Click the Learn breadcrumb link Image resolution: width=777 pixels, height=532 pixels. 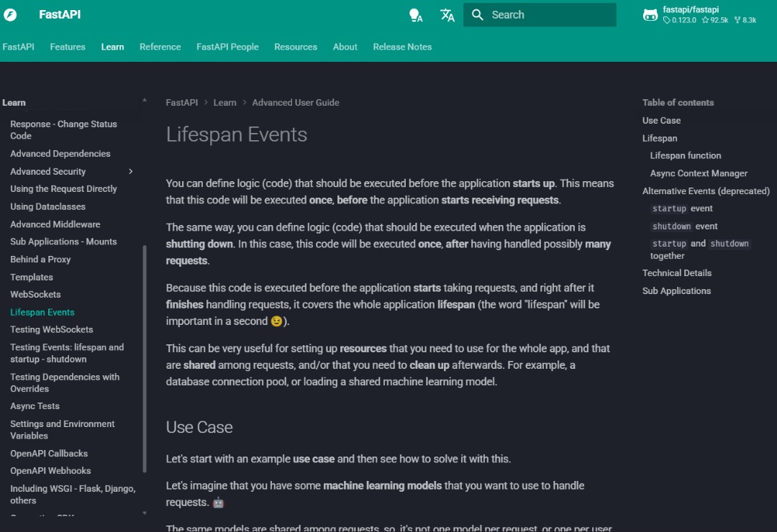click(224, 102)
